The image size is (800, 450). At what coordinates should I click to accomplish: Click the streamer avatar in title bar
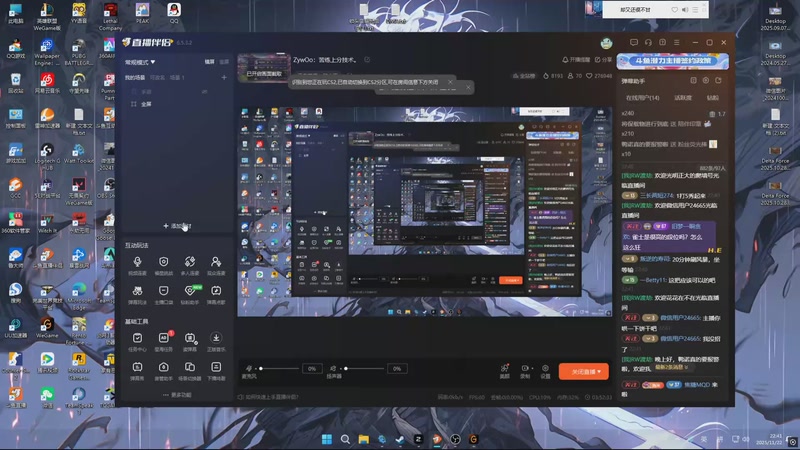pyautogui.click(x=606, y=43)
